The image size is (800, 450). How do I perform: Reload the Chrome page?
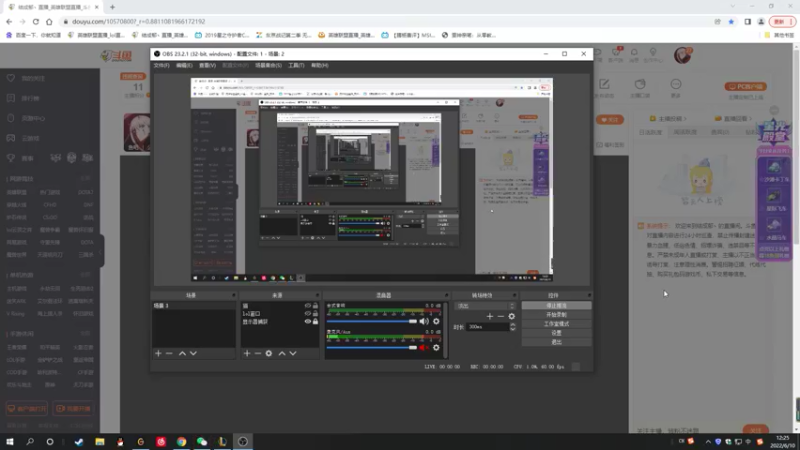tap(36, 21)
